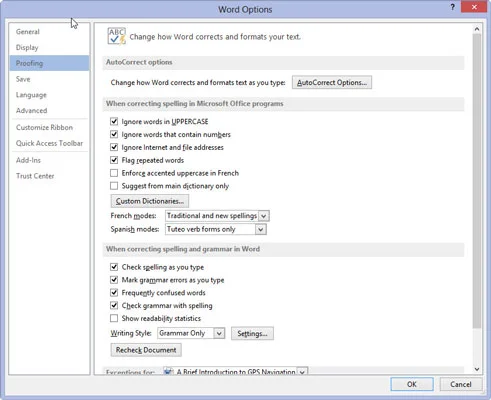Enable Show readability statistics checkbox

(114, 318)
